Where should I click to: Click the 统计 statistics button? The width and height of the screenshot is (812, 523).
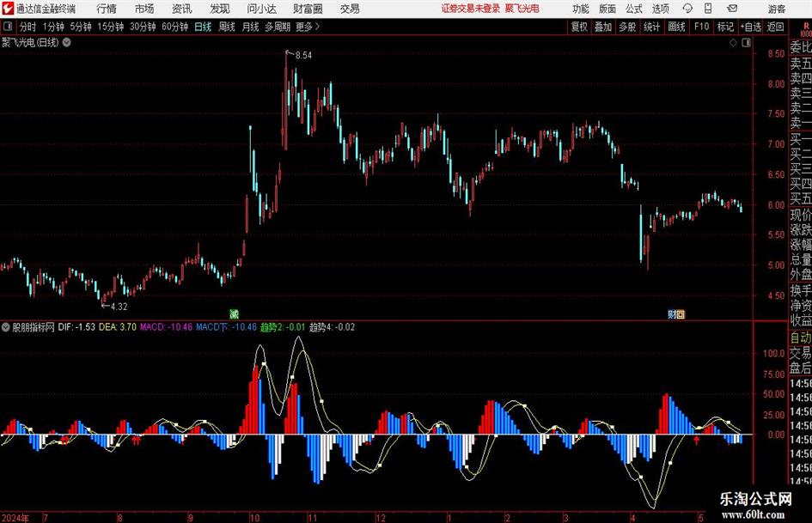point(651,27)
